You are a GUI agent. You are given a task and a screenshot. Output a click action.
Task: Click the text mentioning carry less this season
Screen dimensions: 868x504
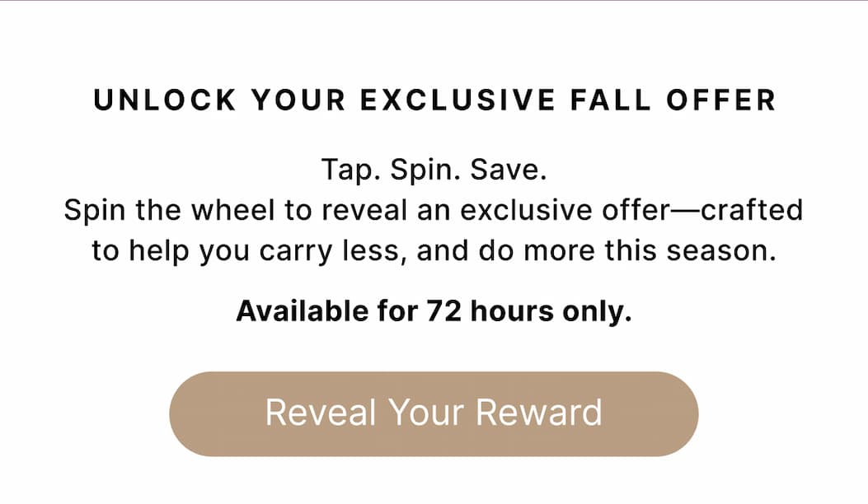(x=434, y=250)
